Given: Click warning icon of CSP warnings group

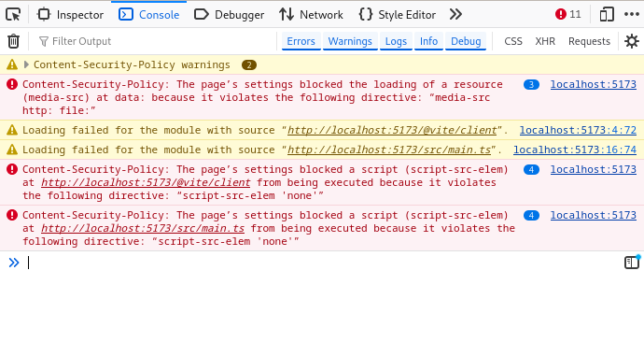Looking at the screenshot, I should 12,64.
